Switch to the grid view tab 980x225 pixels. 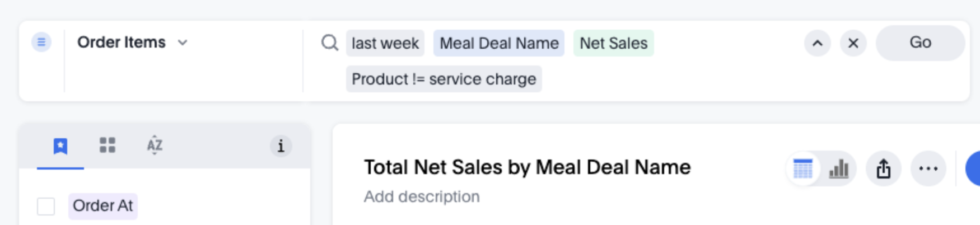click(108, 146)
